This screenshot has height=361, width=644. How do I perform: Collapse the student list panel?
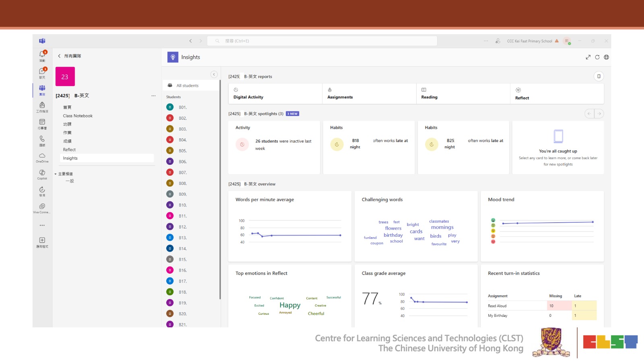click(214, 74)
